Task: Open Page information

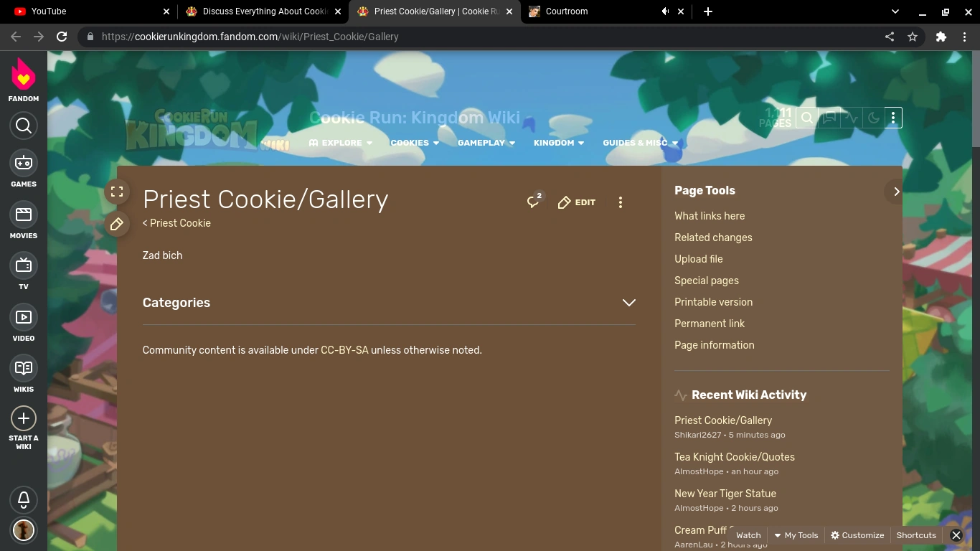Action: 715,345
